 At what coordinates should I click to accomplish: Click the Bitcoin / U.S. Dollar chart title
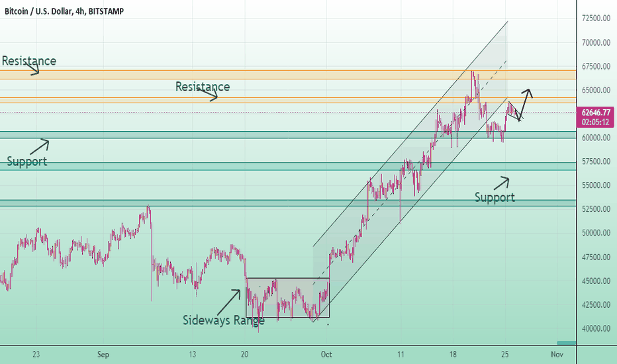[x=64, y=11]
